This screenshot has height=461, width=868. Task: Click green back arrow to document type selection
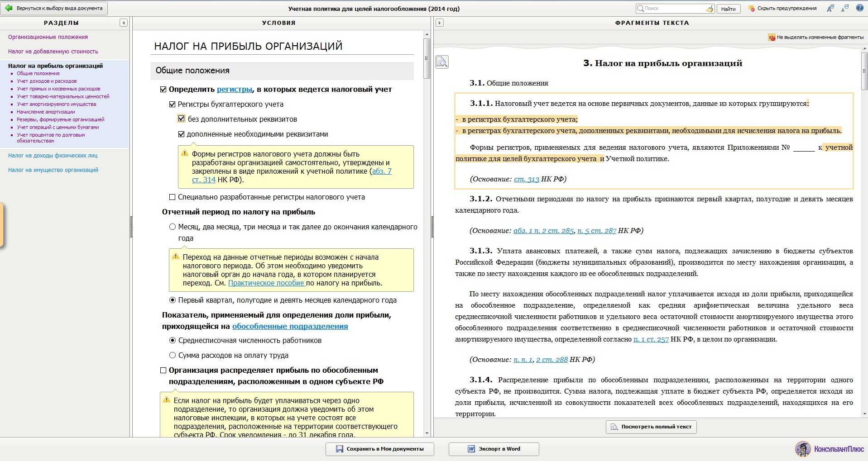tap(9, 8)
